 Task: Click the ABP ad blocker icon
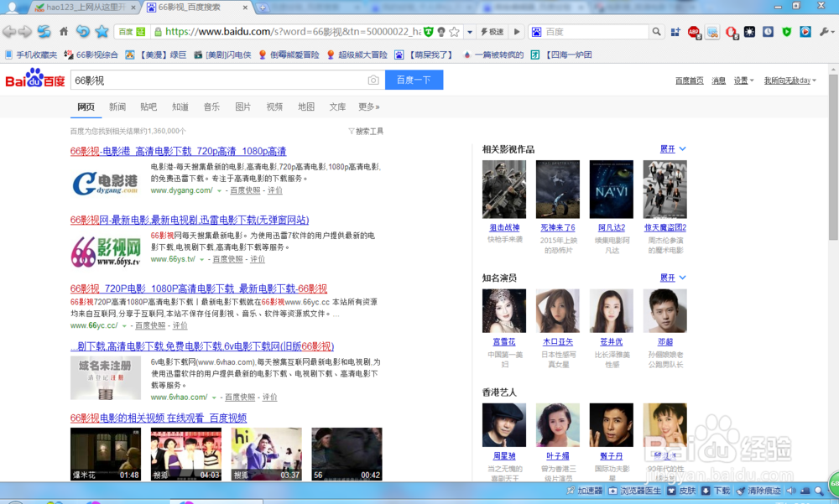(694, 32)
